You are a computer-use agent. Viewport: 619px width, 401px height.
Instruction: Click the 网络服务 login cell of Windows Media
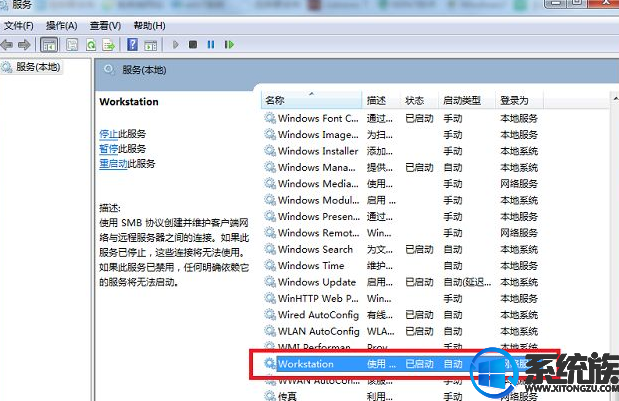[519, 184]
